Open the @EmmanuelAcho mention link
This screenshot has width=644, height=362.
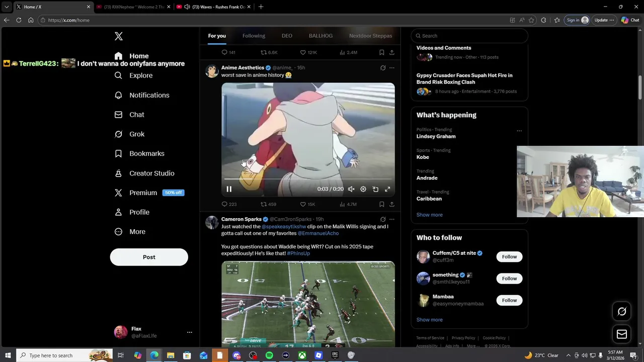(318, 233)
